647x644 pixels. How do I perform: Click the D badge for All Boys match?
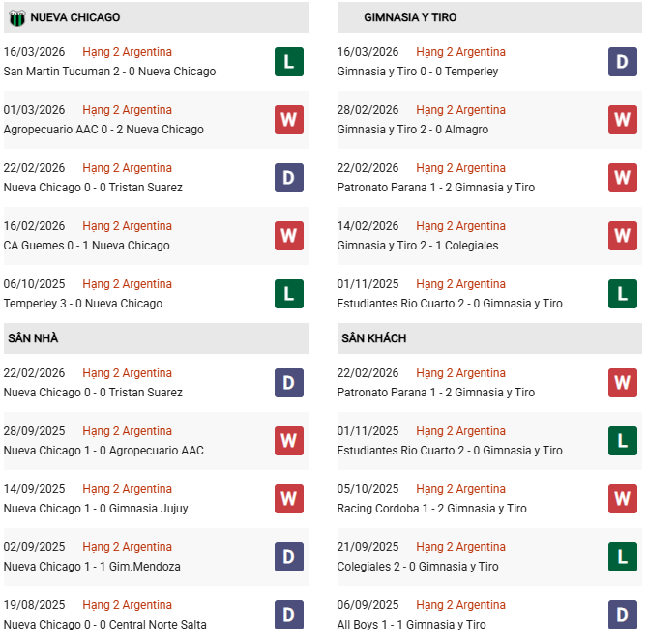click(622, 615)
